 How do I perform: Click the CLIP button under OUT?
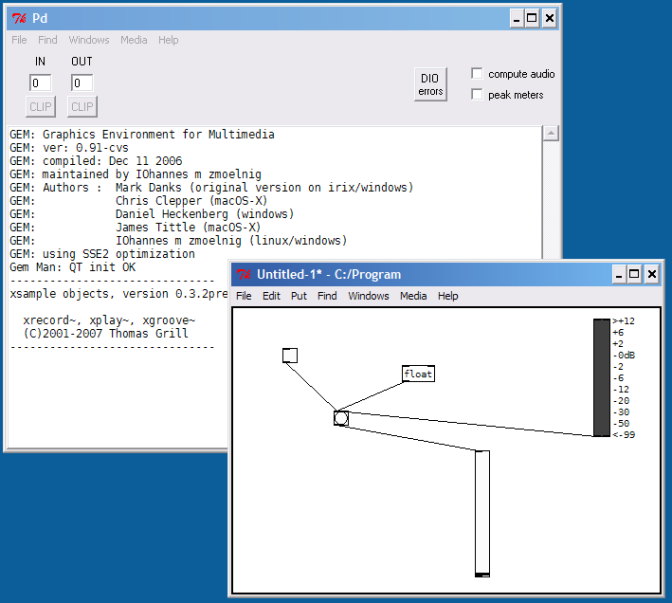click(x=82, y=106)
